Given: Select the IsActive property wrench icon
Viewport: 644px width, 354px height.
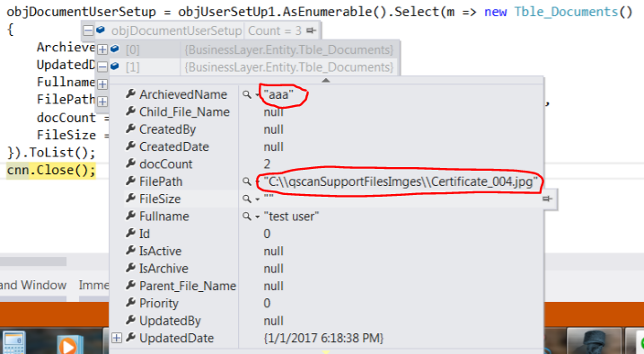Looking at the screenshot, I should click(x=130, y=251).
